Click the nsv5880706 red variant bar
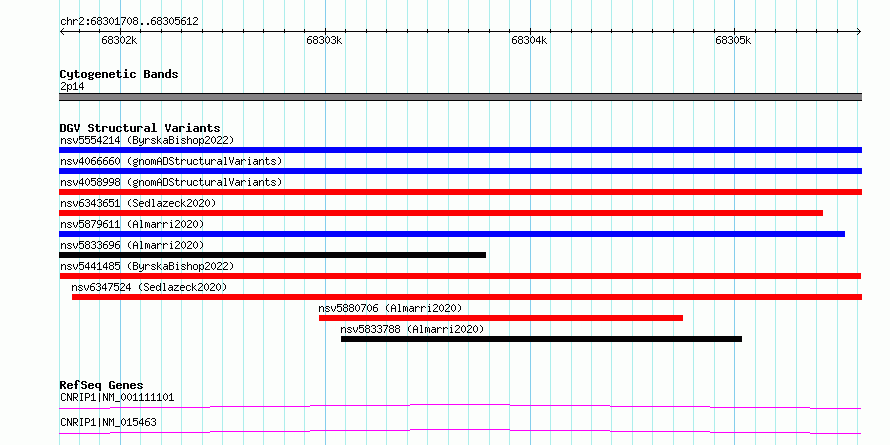Image resolution: width=890 pixels, height=445 pixels. click(501, 318)
